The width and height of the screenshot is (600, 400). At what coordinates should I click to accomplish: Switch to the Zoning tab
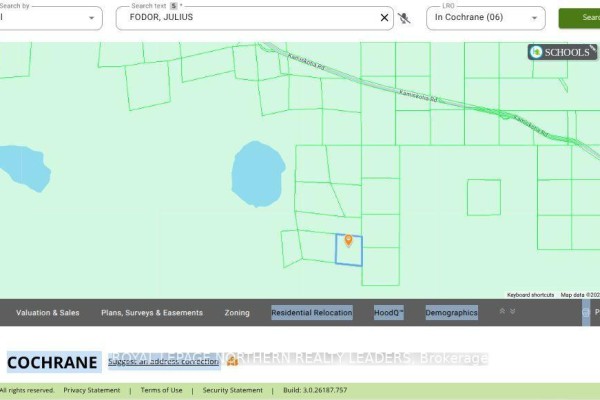[237, 313]
